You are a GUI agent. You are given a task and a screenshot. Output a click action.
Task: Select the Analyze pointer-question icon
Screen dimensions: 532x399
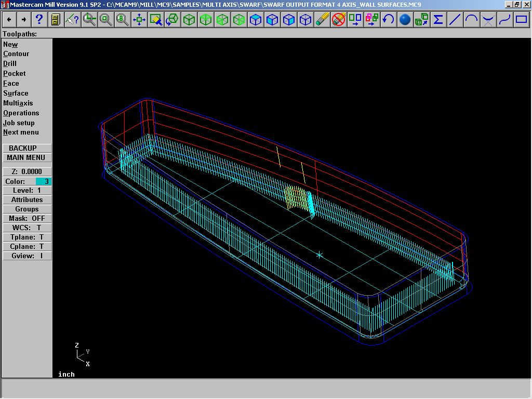72,20
